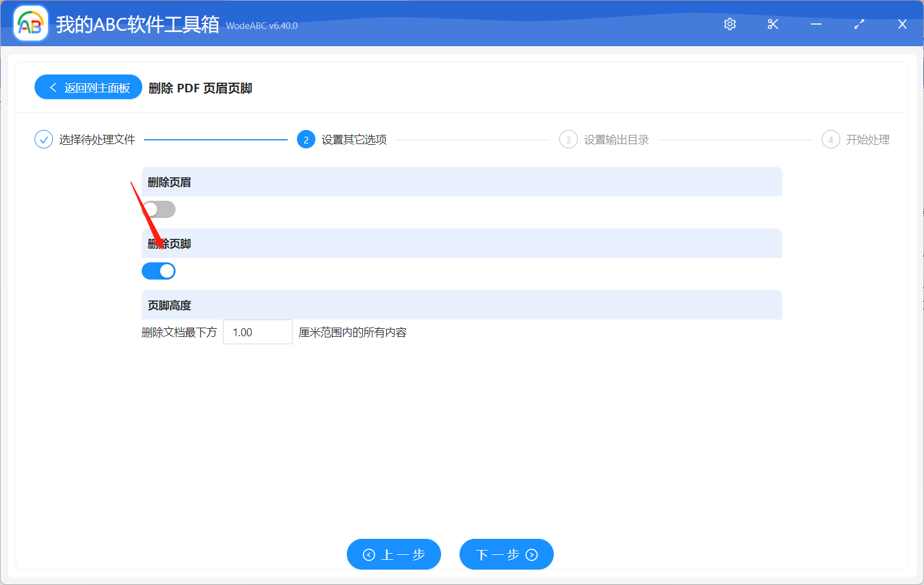Screen dimensions: 924x585
Task: Click the 上一步 button
Action: pos(394,554)
